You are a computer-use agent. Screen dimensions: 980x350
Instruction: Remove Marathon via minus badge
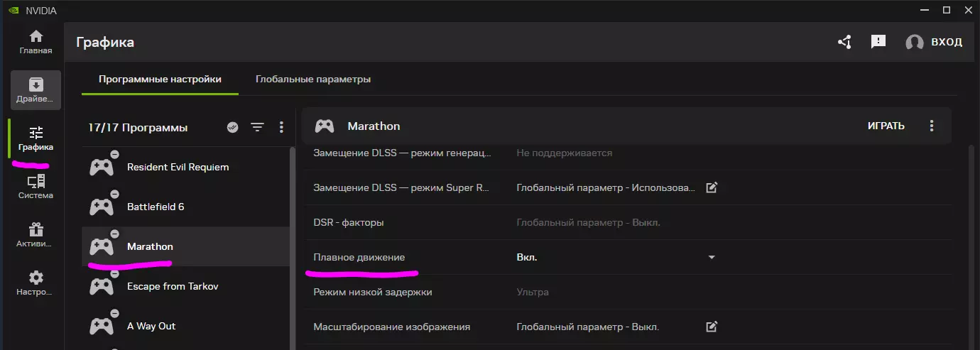(114, 234)
